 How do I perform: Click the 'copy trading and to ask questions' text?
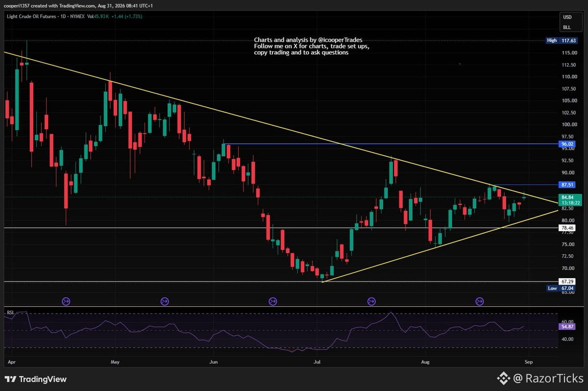pos(301,52)
